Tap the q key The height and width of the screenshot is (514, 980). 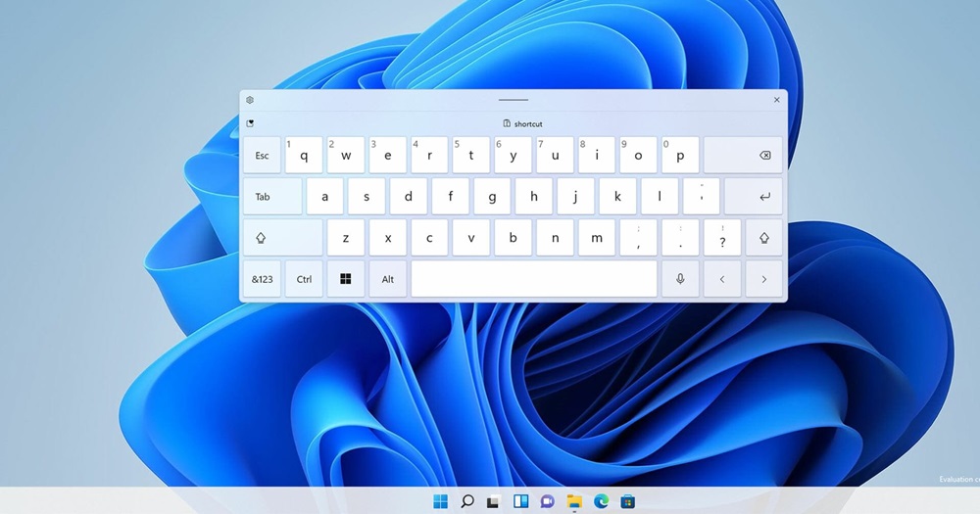tap(304, 156)
